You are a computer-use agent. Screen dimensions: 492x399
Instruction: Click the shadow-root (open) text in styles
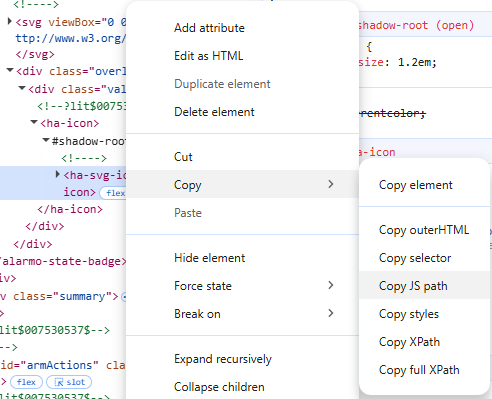coord(416,25)
